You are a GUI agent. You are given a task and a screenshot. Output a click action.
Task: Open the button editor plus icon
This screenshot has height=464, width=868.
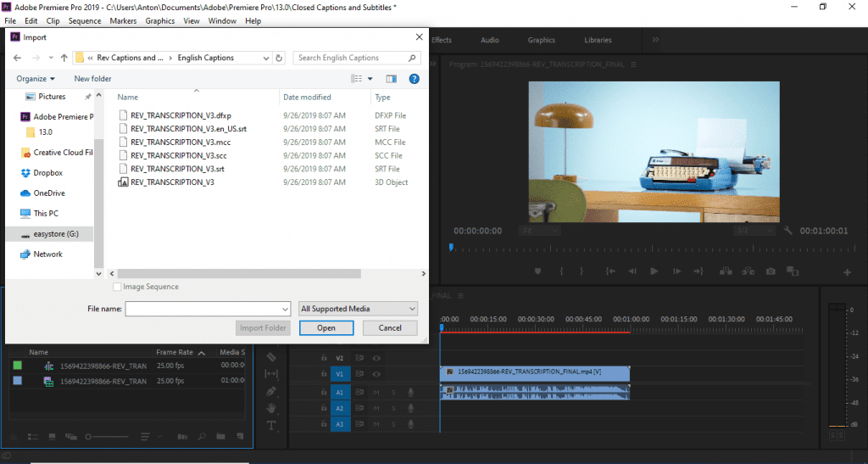point(847,271)
